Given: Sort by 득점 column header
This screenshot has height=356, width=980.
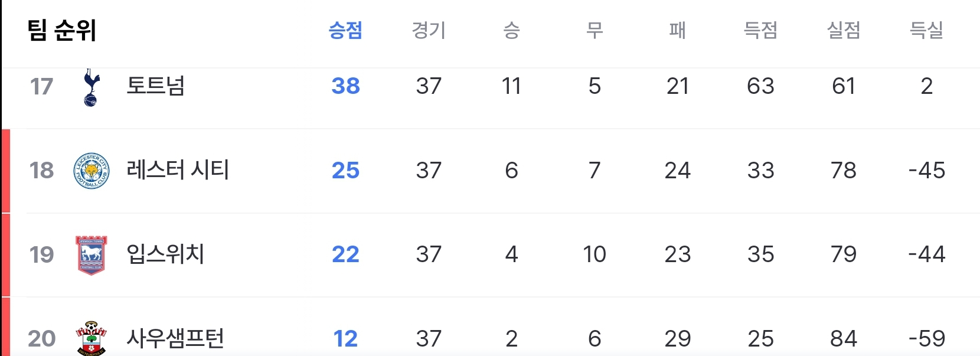Looking at the screenshot, I should point(760,30).
